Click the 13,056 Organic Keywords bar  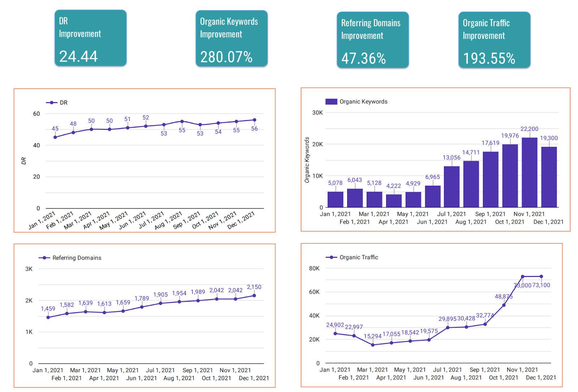[452, 187]
